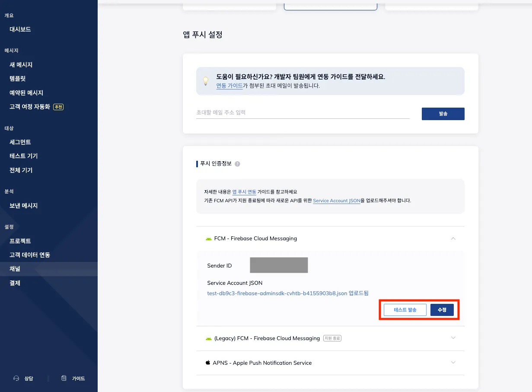Screen dimensions: 532x392
Task: Open the Service Account JSON link
Action: [x=336, y=201]
